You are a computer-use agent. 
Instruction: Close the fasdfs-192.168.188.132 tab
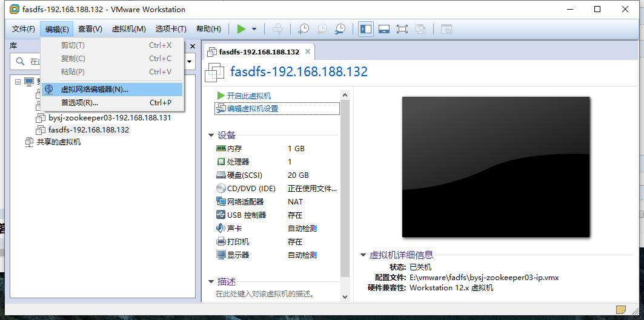tap(308, 51)
